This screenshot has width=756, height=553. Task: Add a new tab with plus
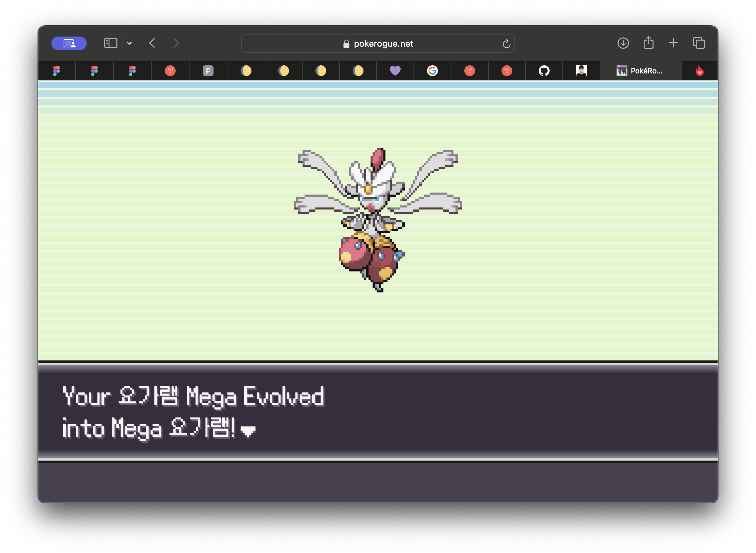(673, 43)
